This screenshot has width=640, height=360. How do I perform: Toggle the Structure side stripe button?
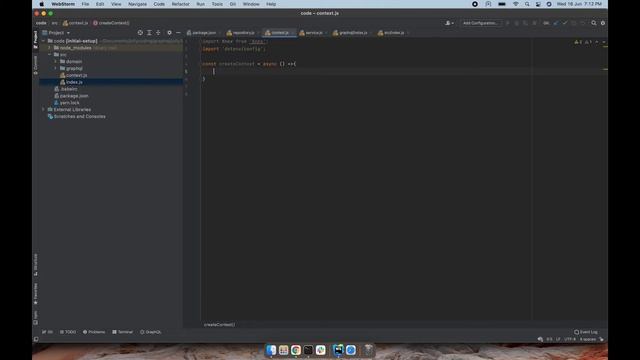click(x=36, y=264)
